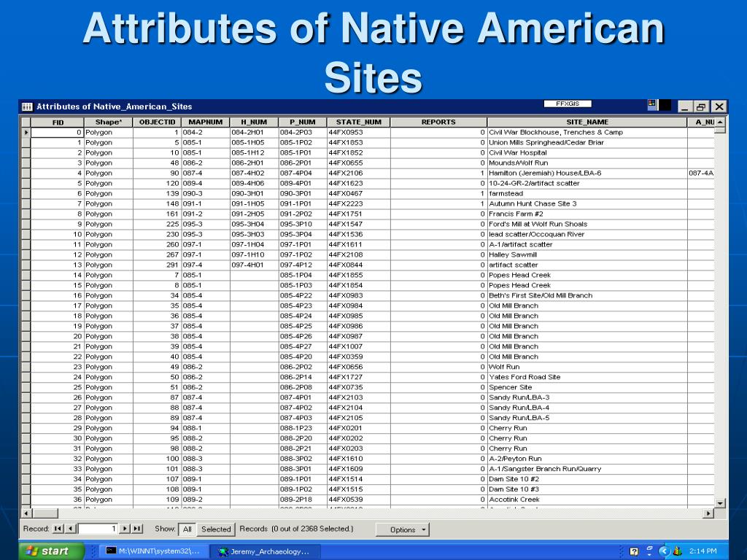Click the 2:14 PM system clock
This screenshot has width=747, height=560.
pyautogui.click(x=703, y=551)
